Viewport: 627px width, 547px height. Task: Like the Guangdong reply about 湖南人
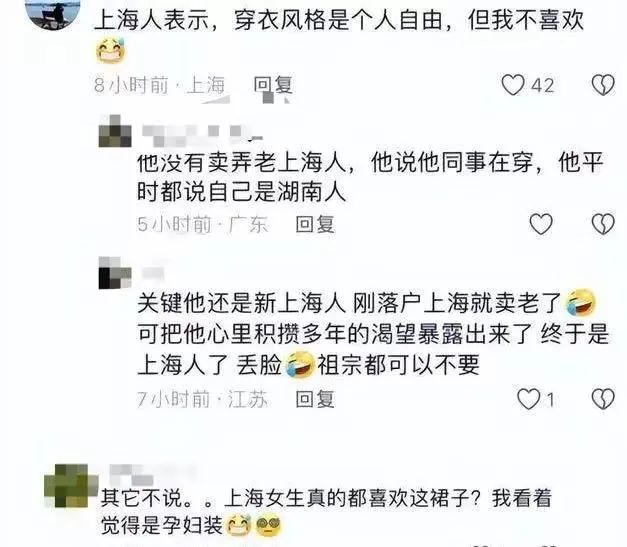[x=541, y=224]
